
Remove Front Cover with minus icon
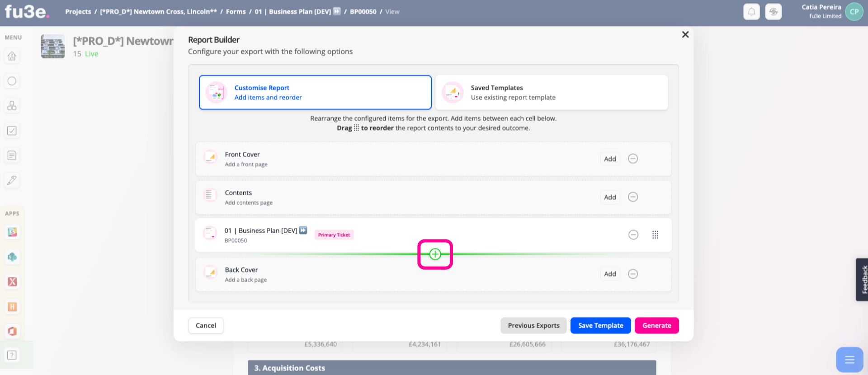[633, 159]
